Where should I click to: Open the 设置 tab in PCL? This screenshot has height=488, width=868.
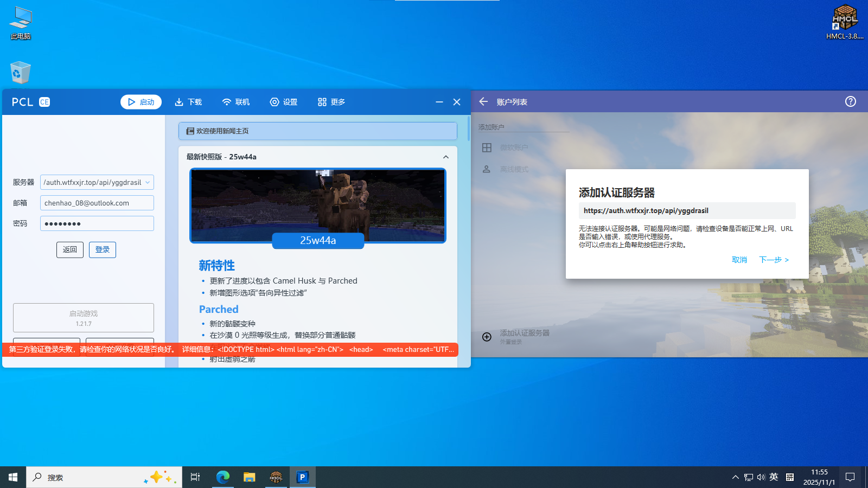pos(284,102)
